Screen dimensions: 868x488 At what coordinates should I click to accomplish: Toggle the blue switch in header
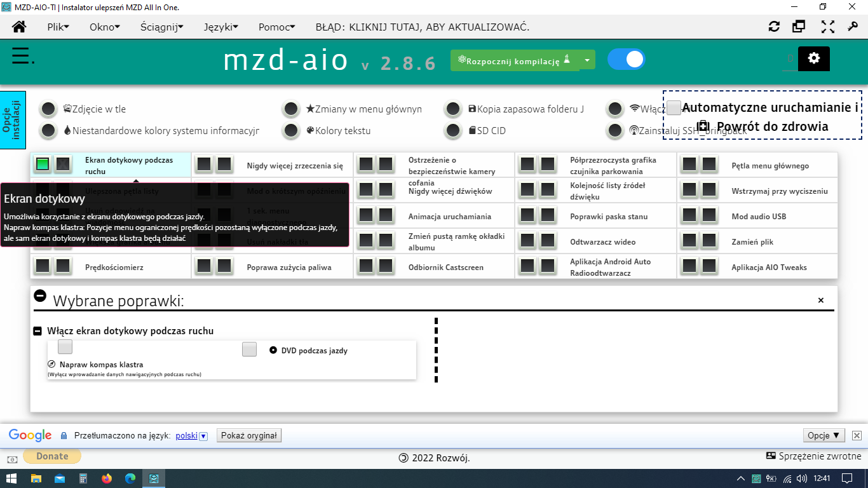(626, 59)
